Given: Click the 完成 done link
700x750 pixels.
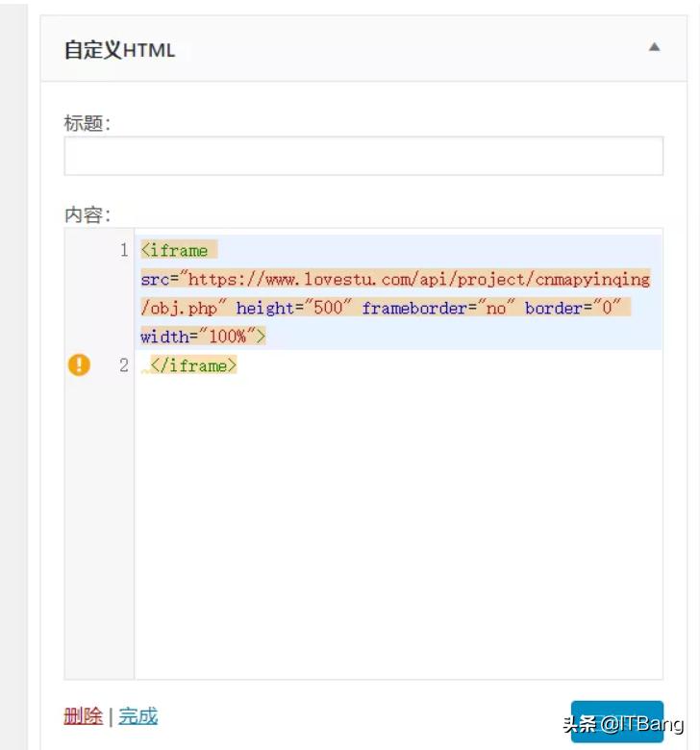Looking at the screenshot, I should (137, 716).
